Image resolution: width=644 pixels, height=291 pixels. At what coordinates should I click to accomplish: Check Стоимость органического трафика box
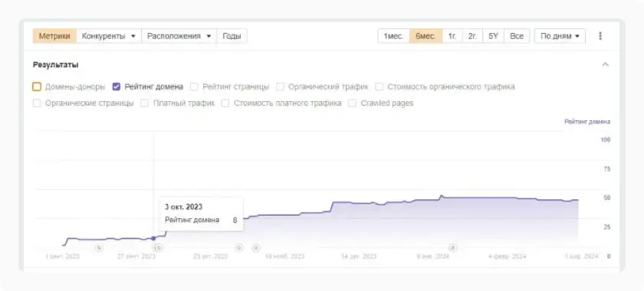(x=379, y=87)
